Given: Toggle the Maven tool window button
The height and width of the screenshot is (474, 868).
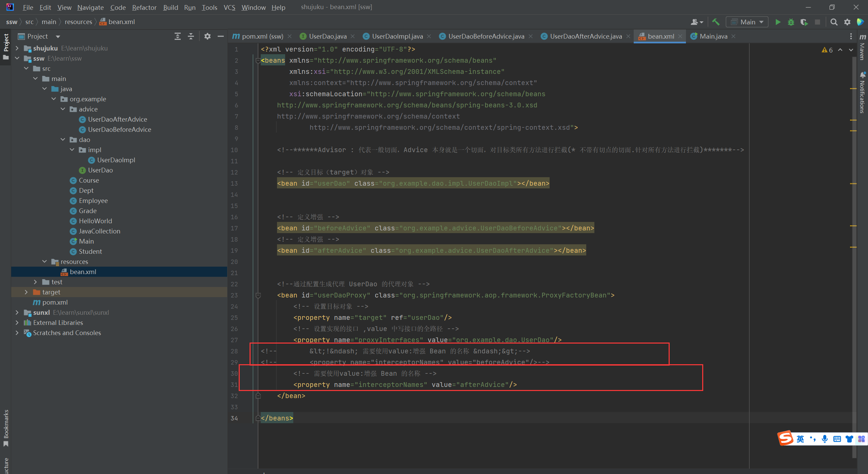Looking at the screenshot, I should tap(863, 47).
